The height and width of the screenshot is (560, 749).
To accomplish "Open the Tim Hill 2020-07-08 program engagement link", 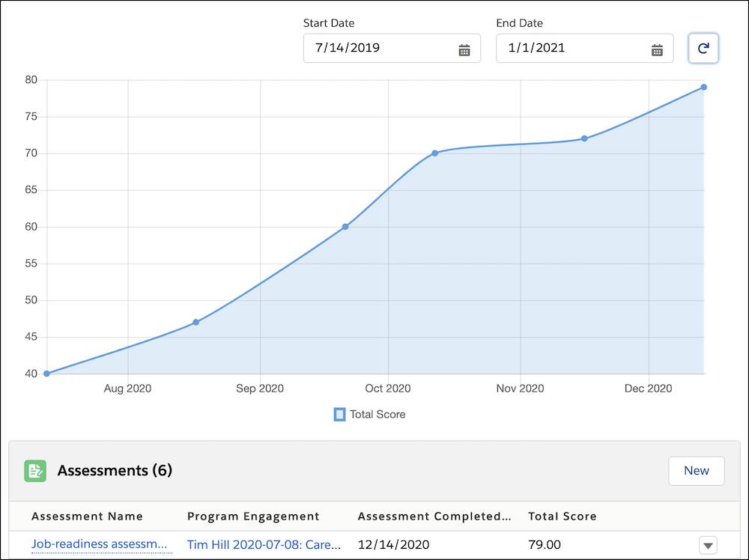I will click(264, 545).
